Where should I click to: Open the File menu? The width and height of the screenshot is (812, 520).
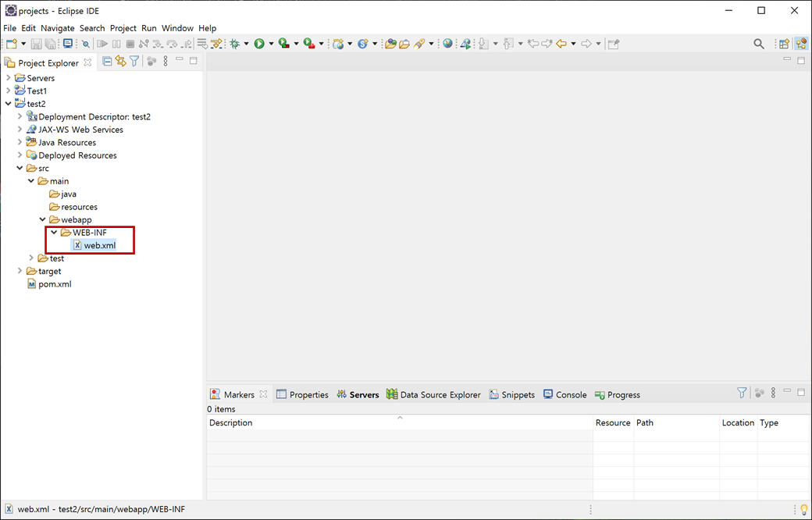10,28
